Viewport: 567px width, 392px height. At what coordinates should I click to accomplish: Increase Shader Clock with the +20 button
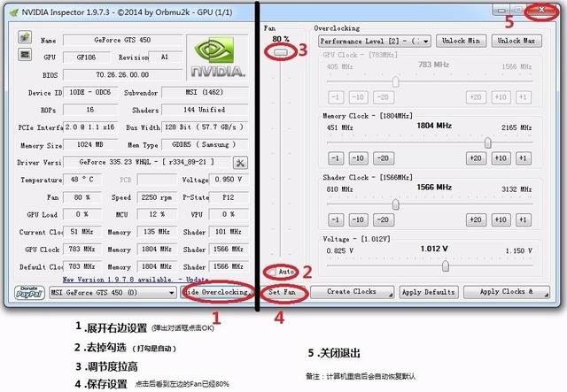tap(476, 219)
